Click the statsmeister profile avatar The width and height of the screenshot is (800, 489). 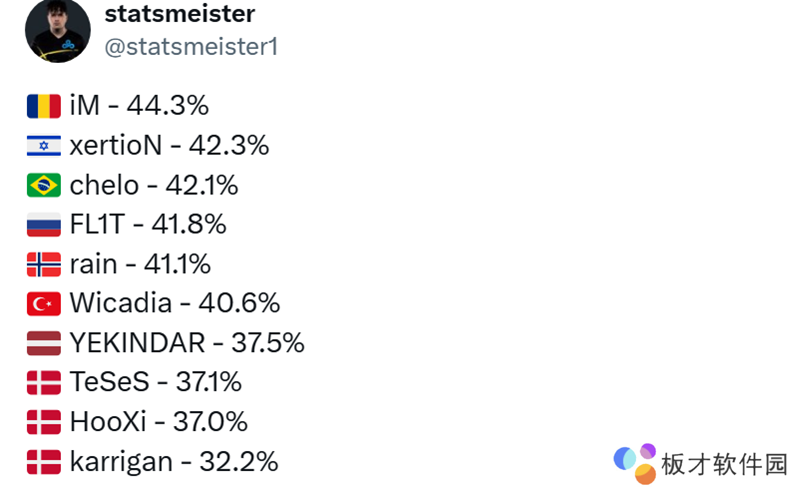(x=57, y=30)
